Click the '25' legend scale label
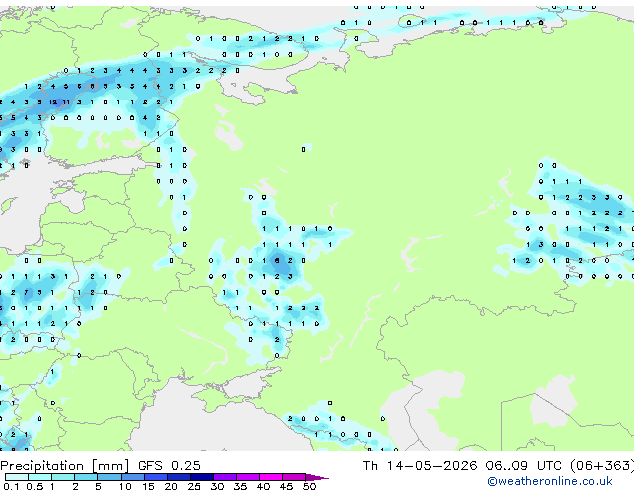Image resolution: width=634 pixels, height=490 pixels. [194, 486]
